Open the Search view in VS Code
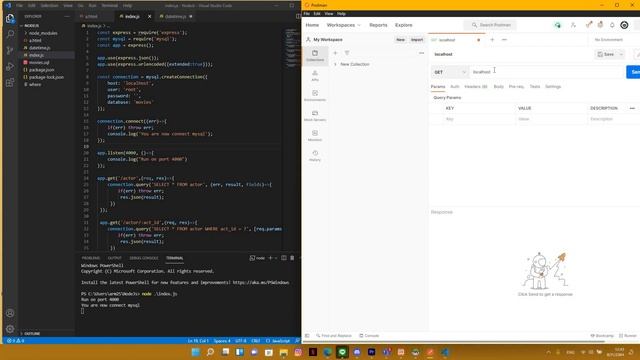Screen dimensions: 640x360 tap(10, 34)
